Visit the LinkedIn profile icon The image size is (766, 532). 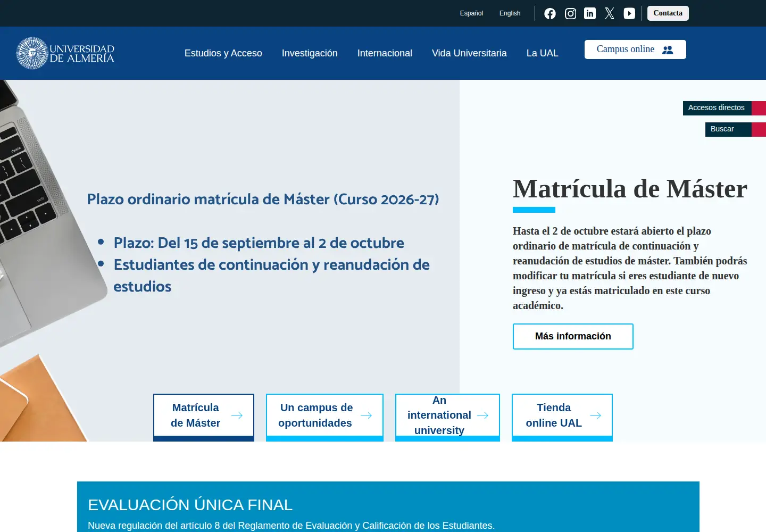[x=590, y=13]
